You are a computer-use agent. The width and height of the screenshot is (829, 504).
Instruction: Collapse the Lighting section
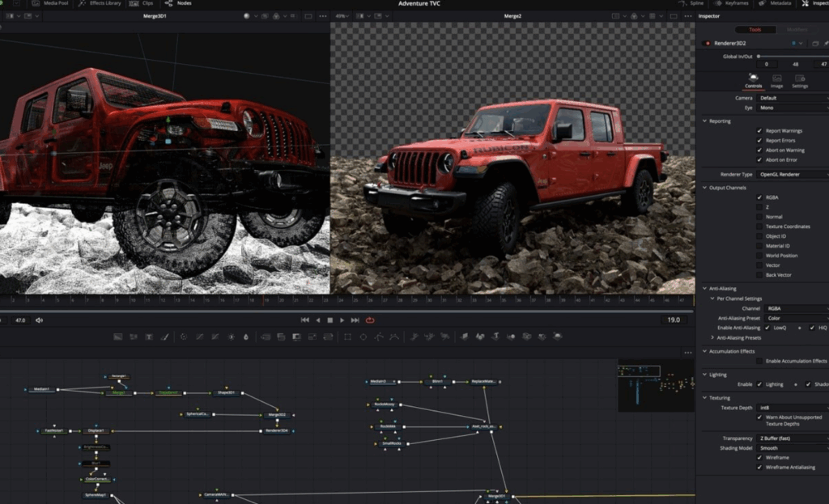tap(705, 375)
